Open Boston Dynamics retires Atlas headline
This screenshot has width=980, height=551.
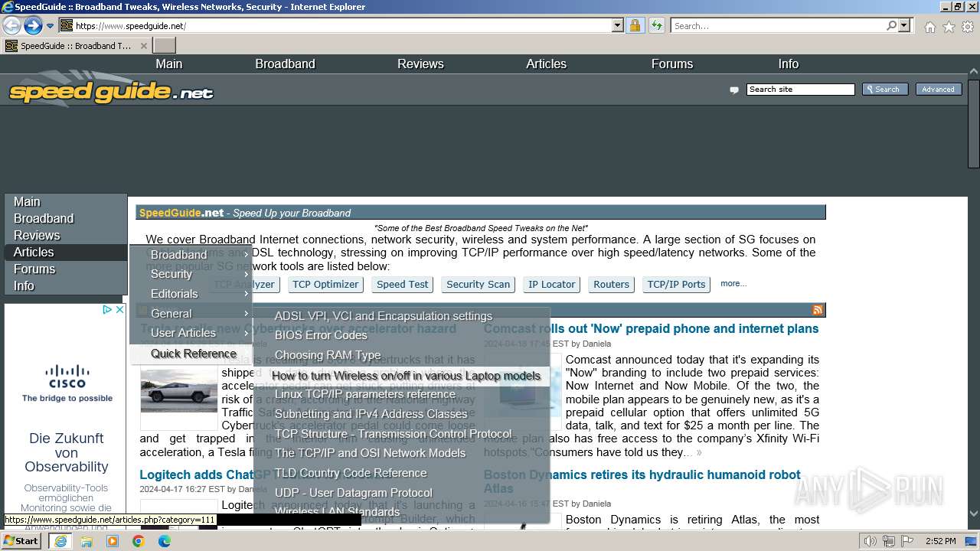642,481
